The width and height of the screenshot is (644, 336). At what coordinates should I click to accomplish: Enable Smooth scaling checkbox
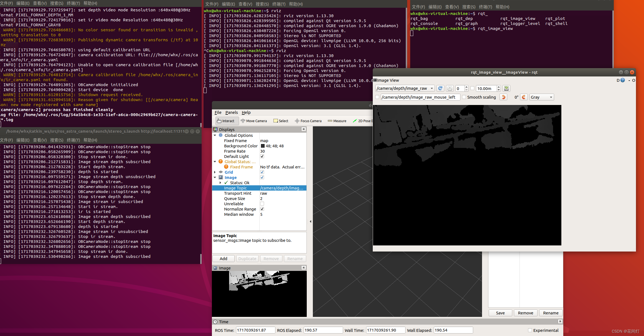pyautogui.click(x=464, y=97)
